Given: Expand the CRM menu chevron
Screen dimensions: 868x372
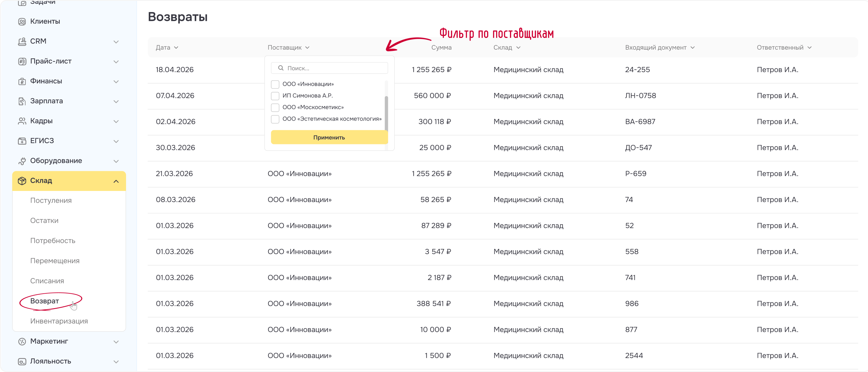Looking at the screenshot, I should 116,42.
